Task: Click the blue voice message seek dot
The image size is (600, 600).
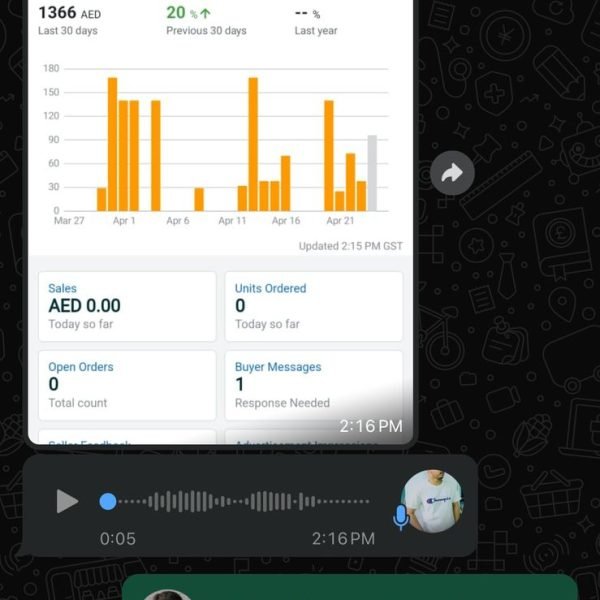Action: 108,501
